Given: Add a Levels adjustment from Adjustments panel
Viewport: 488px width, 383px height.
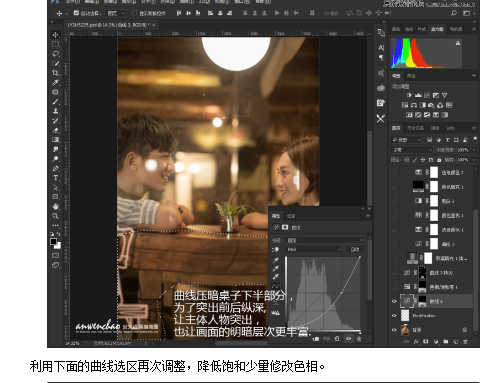Looking at the screenshot, I should point(418,95).
